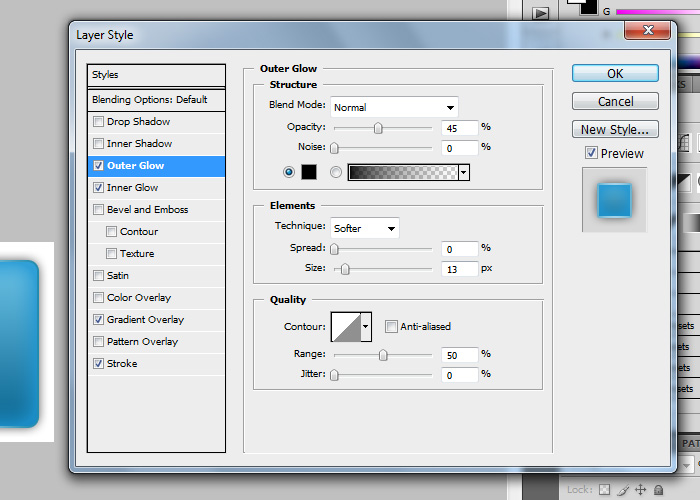Enable the Bevel and Emboss checkbox
Viewport: 700px width, 500px height.
click(x=98, y=209)
